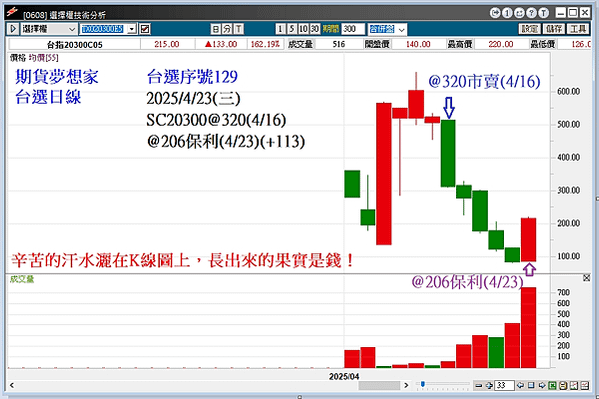The width and height of the screenshot is (599, 399).
Task: Zoom in chart with plus icon
Action: [x=489, y=386]
